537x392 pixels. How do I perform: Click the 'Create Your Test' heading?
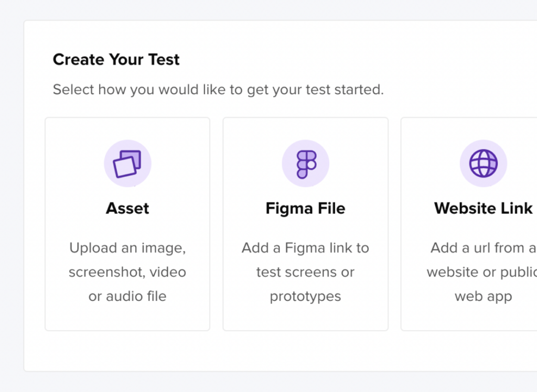pos(116,60)
